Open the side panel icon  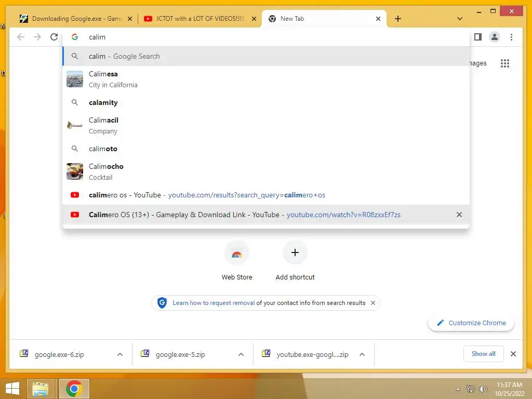[478, 37]
